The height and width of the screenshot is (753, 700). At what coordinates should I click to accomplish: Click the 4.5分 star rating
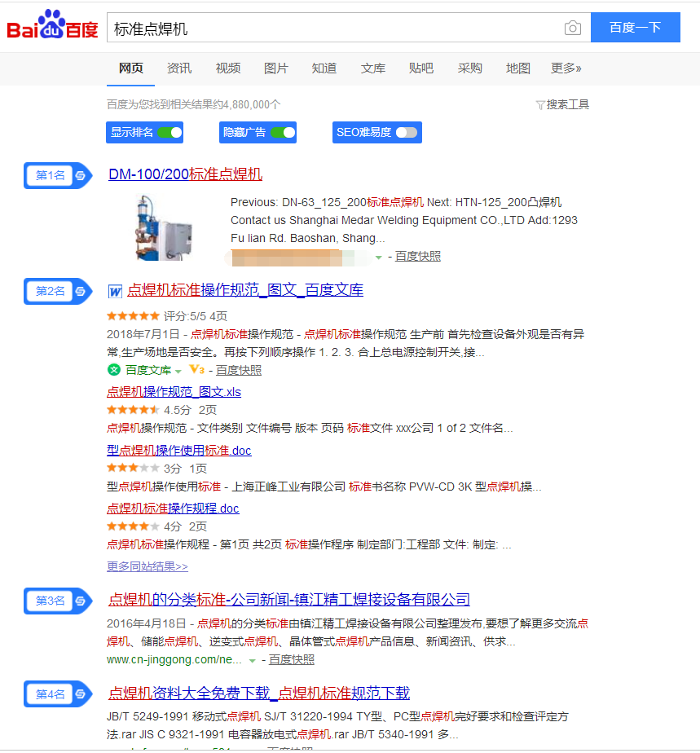[x=133, y=410]
